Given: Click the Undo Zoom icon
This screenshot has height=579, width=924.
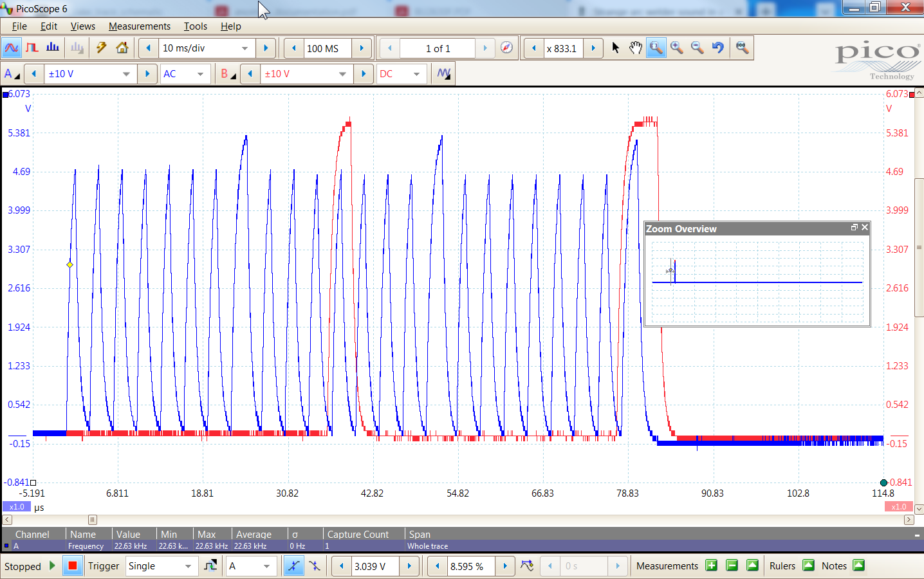Looking at the screenshot, I should [x=717, y=48].
